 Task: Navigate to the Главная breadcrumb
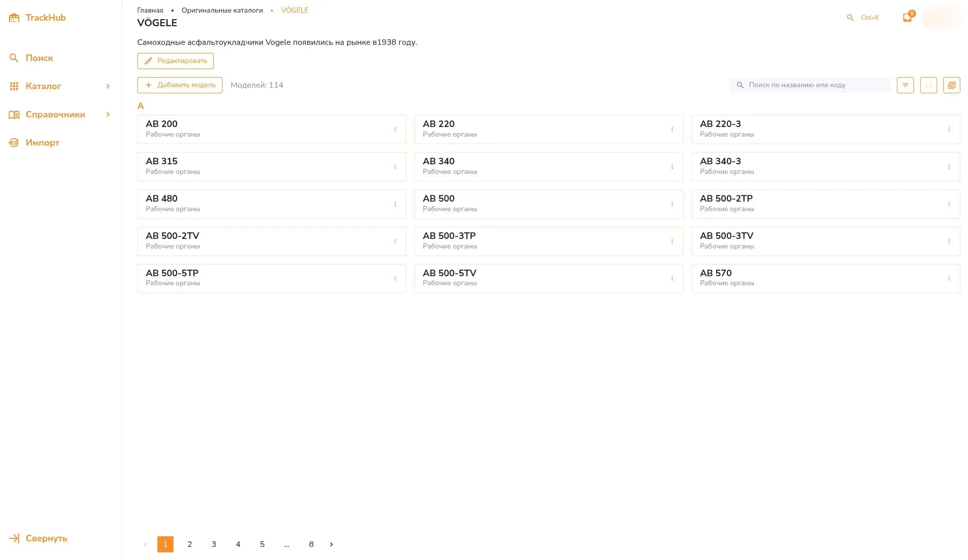[x=150, y=10]
